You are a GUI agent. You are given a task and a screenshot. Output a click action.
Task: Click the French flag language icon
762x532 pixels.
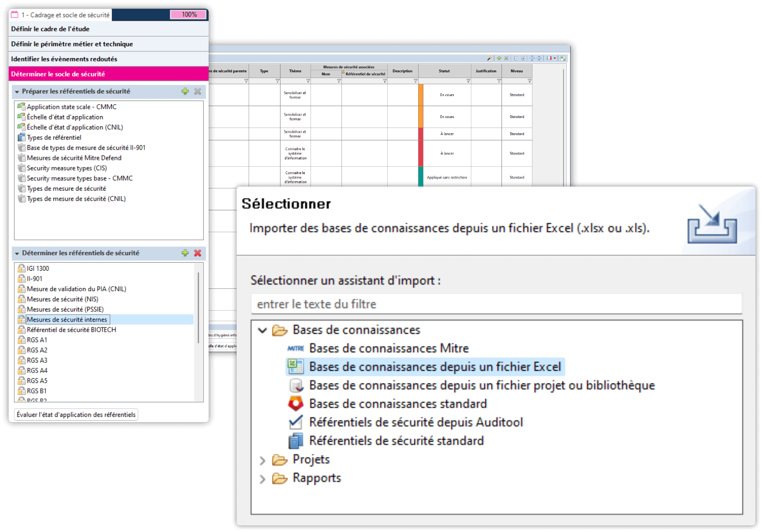coord(549,58)
